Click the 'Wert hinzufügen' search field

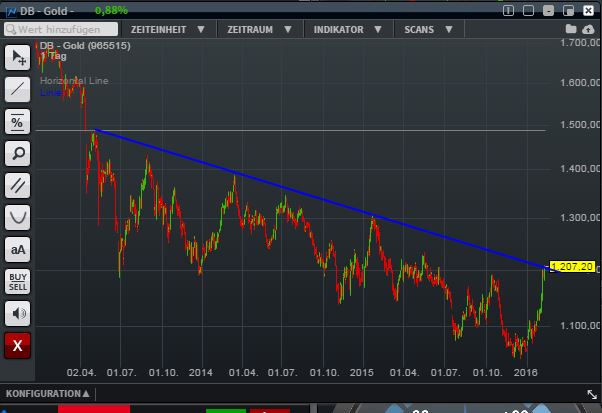[x=61, y=29]
